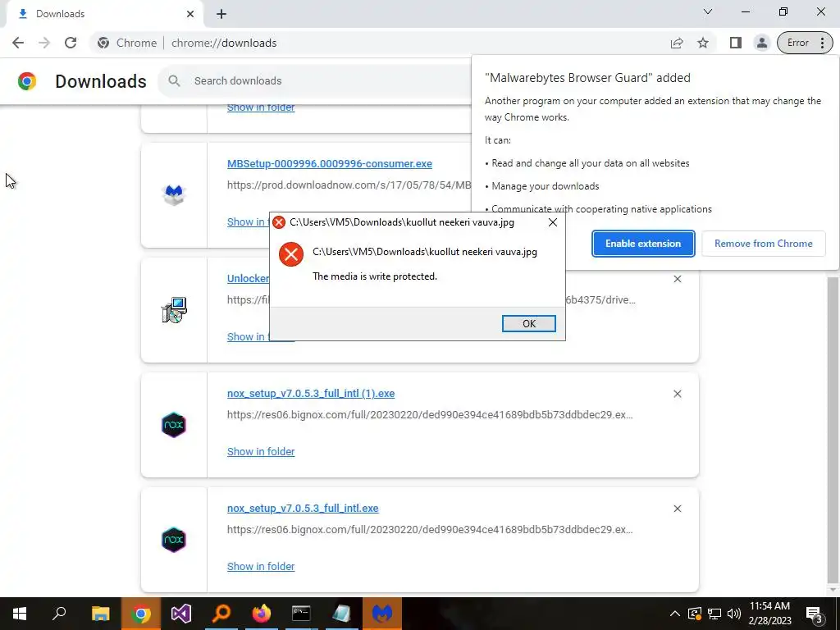Open a new tab with the plus button

[x=221, y=14]
